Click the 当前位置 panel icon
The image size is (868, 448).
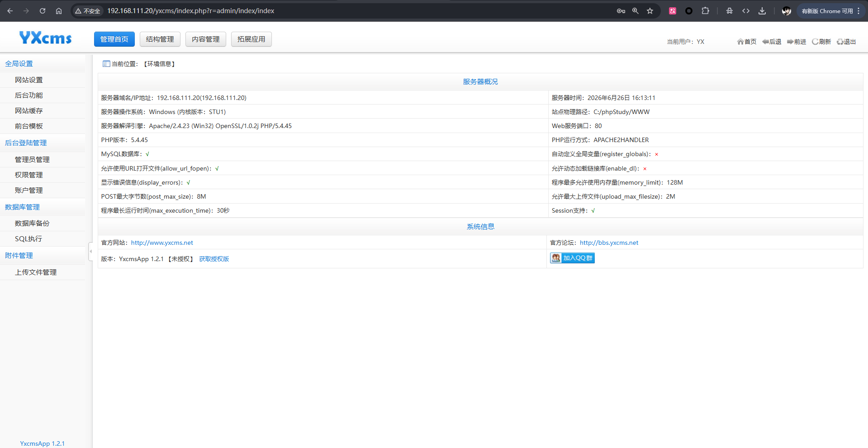click(x=106, y=64)
